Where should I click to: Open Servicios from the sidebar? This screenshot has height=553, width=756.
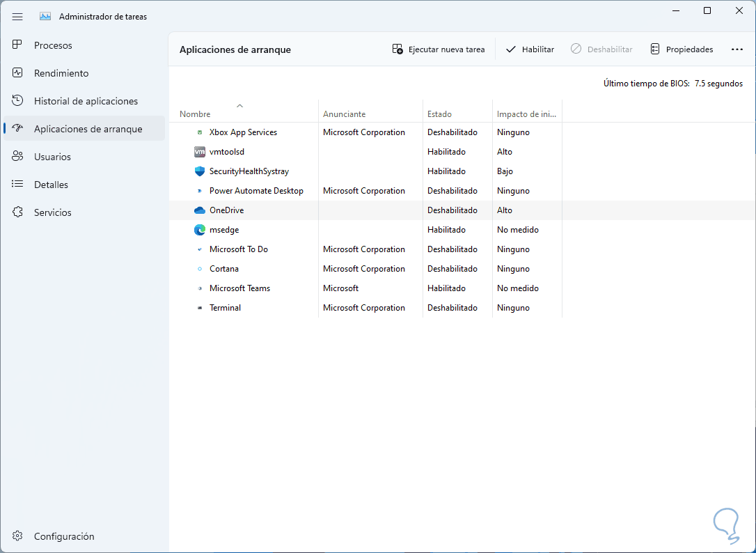(x=52, y=212)
